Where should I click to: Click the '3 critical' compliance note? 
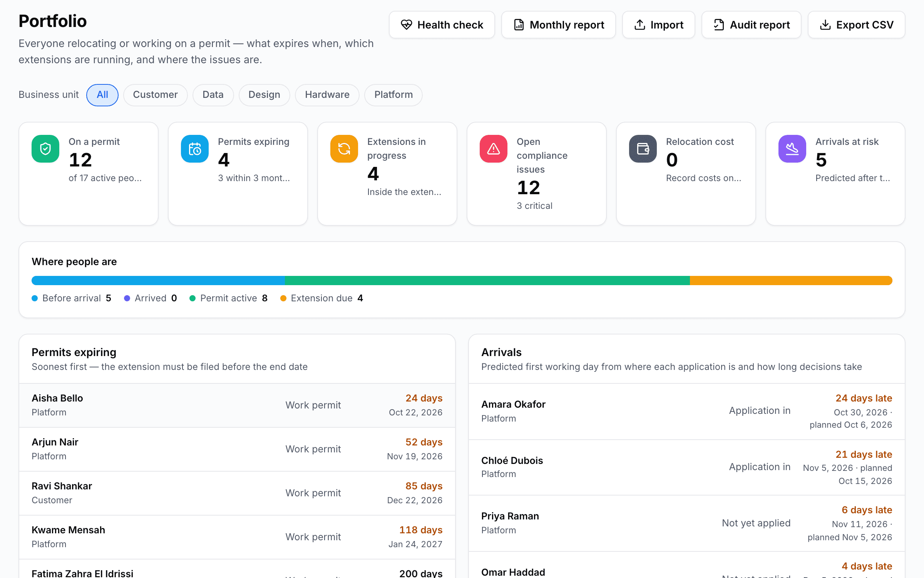[x=534, y=206]
